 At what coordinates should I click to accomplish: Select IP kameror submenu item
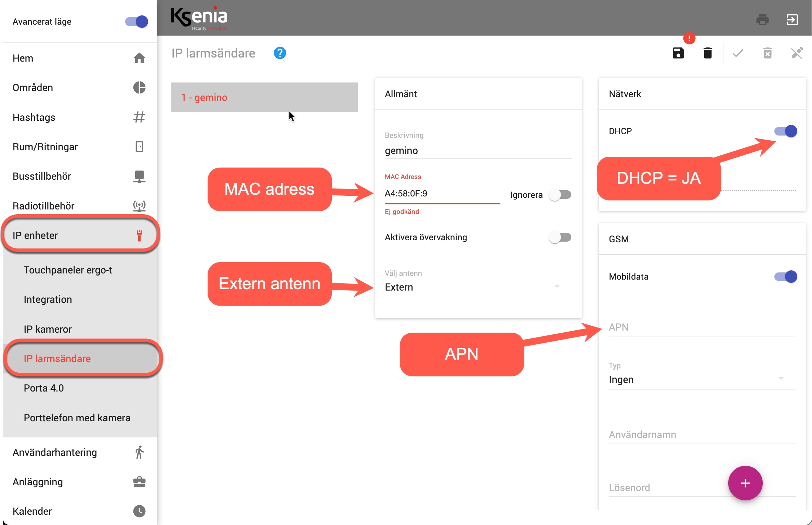coord(79,329)
